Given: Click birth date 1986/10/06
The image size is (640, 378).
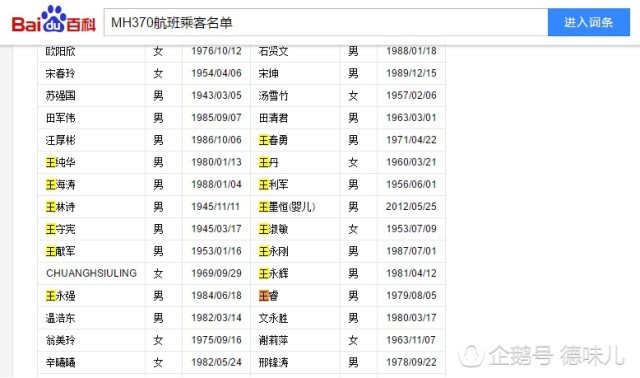Looking at the screenshot, I should click(216, 140).
